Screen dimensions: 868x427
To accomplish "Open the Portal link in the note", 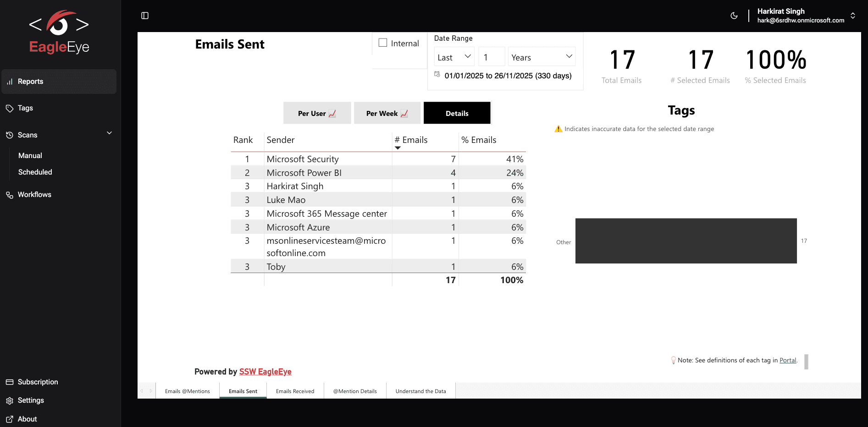I will 788,360.
